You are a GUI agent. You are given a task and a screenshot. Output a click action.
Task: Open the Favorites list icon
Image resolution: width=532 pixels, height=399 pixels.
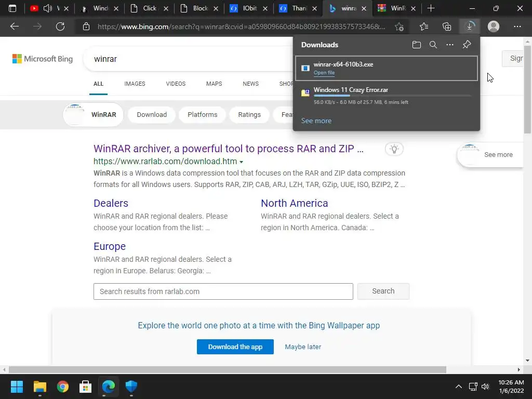[424, 26]
